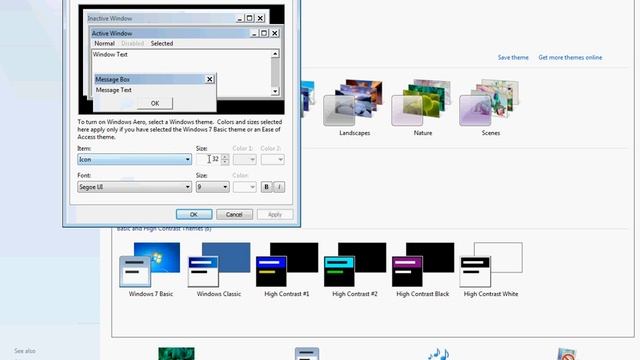Click Inactive Window preview close icon
The width and height of the screenshot is (640, 360).
pyautogui.click(x=260, y=18)
